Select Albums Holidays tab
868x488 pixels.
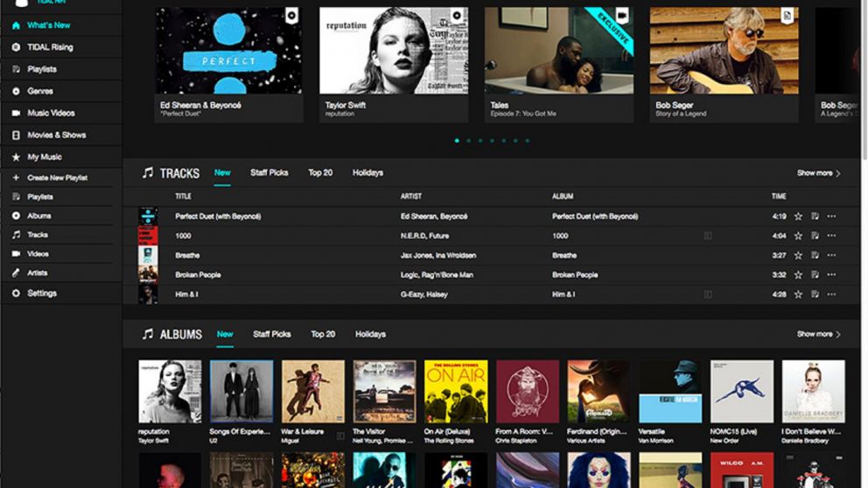pos(370,334)
